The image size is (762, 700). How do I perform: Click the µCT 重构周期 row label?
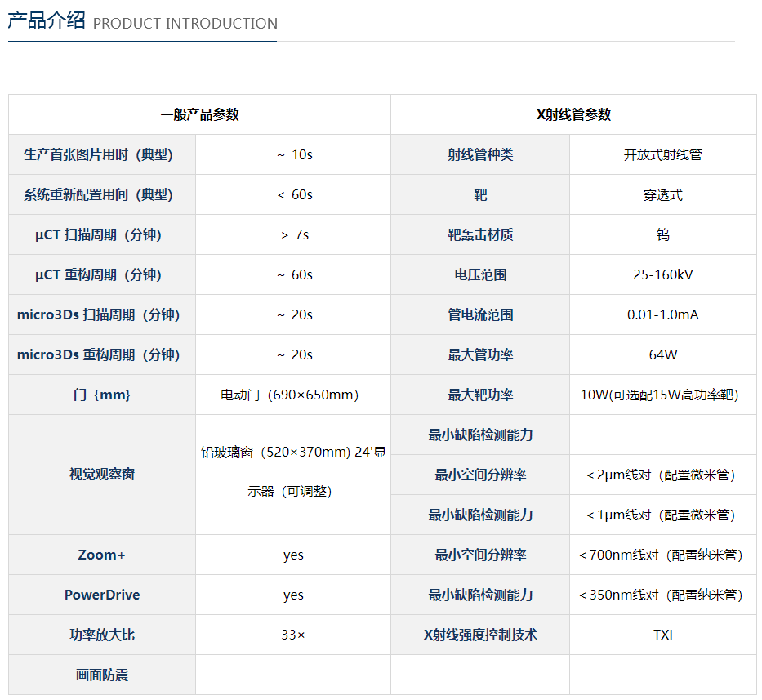(x=99, y=275)
